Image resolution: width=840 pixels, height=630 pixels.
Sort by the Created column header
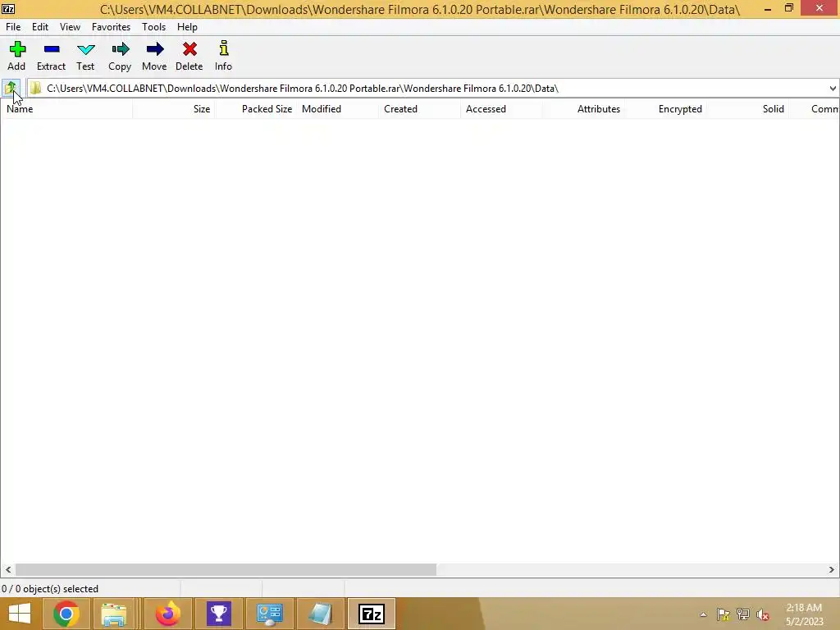pos(419,109)
